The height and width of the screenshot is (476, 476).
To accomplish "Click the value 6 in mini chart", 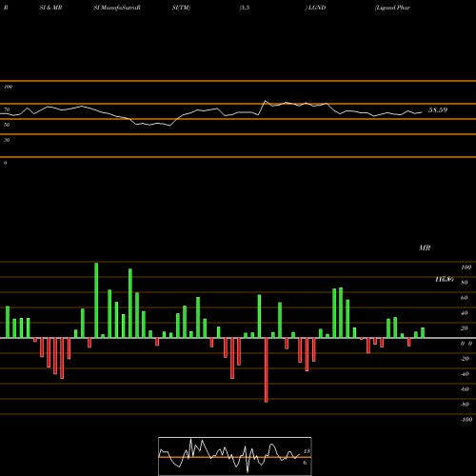I will (x=305, y=463).
